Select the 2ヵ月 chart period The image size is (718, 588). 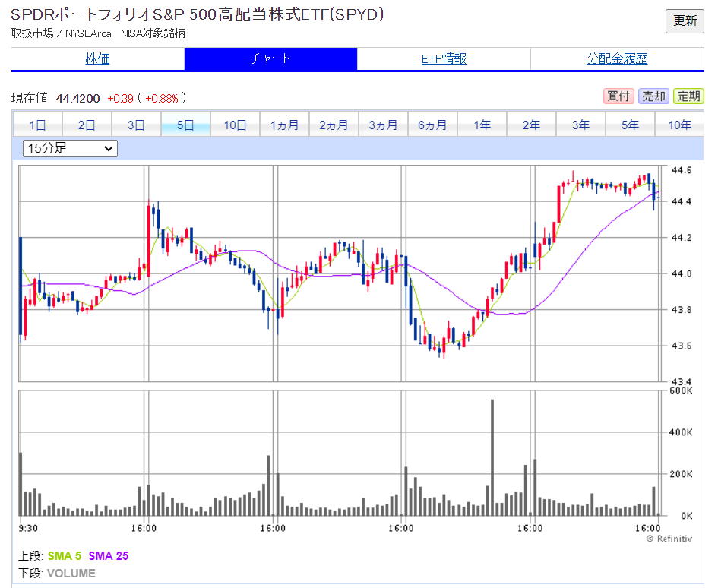point(334,125)
